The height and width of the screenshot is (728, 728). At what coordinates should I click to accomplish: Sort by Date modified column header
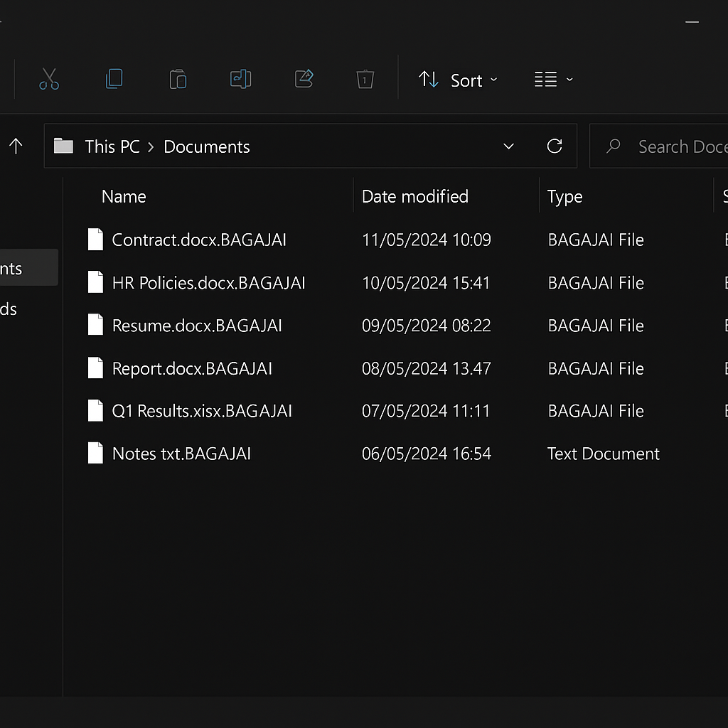414,196
